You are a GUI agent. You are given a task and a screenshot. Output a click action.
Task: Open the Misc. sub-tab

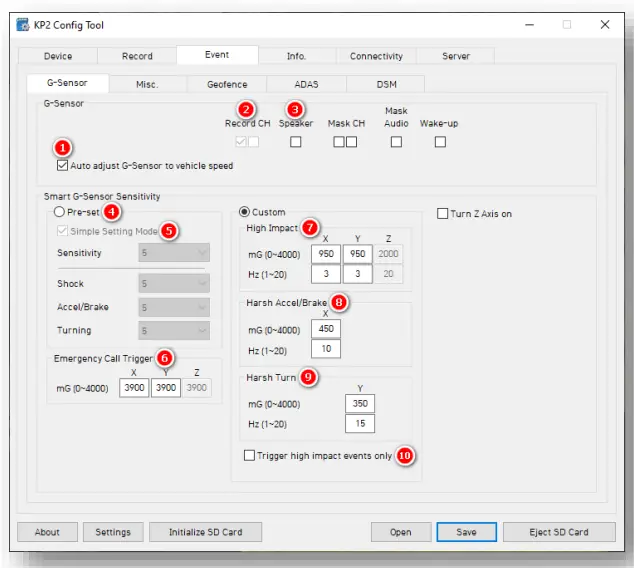[x=147, y=84]
